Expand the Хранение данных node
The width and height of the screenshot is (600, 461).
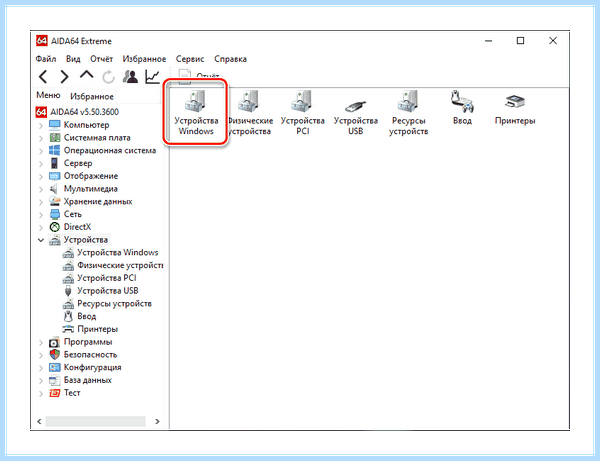tap(41, 202)
